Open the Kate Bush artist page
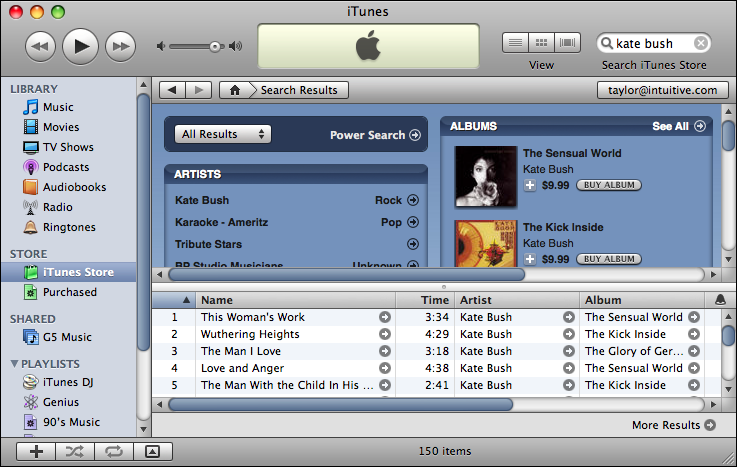737x467 pixels. [x=202, y=200]
